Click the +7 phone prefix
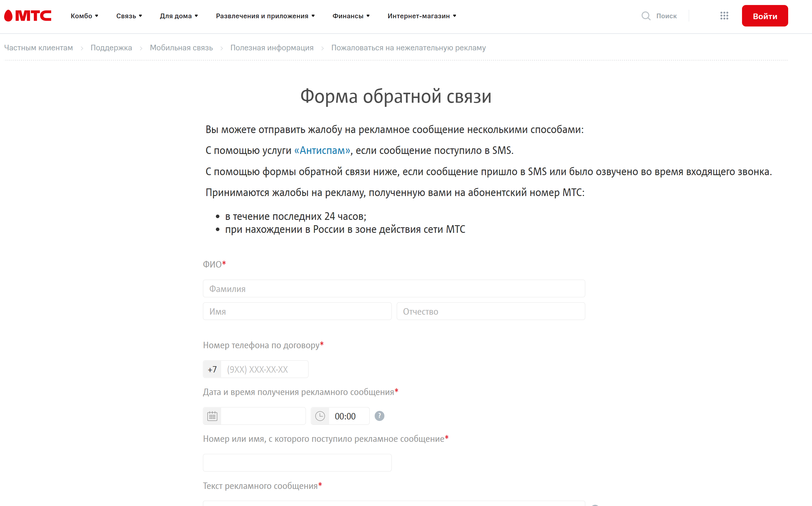Screen dimensions: 812x506 (212, 369)
